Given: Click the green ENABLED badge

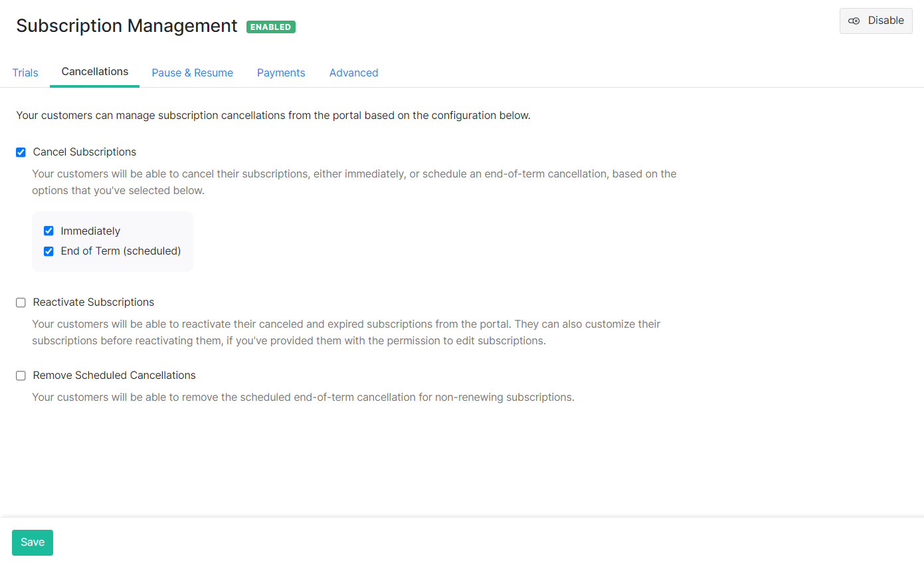Looking at the screenshot, I should click(271, 27).
